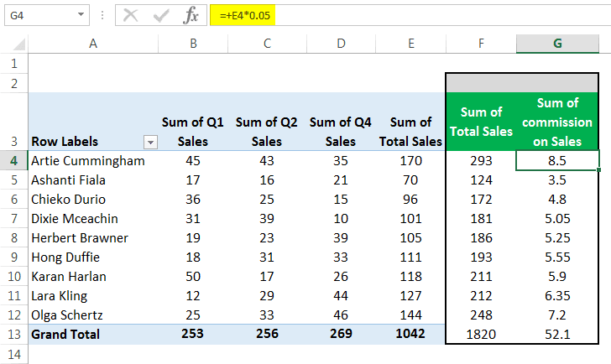
Task: Open the Insert Function fx icon
Action: click(x=191, y=16)
